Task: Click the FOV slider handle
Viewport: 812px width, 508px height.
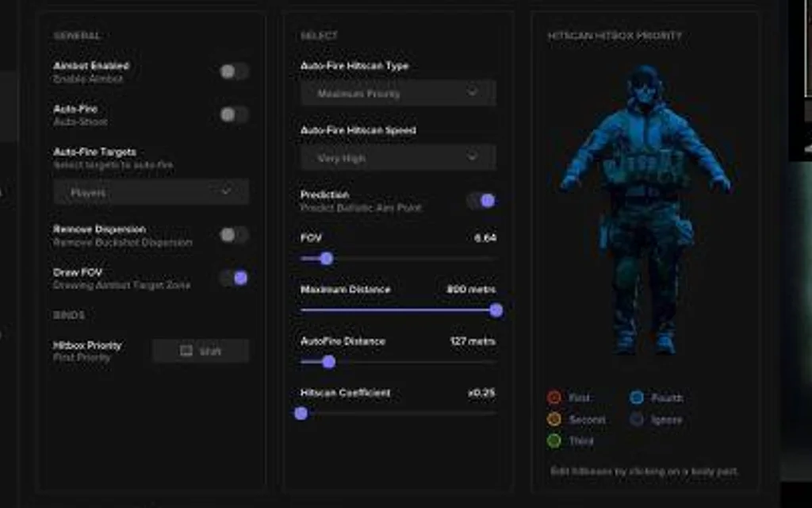Action: (x=326, y=258)
